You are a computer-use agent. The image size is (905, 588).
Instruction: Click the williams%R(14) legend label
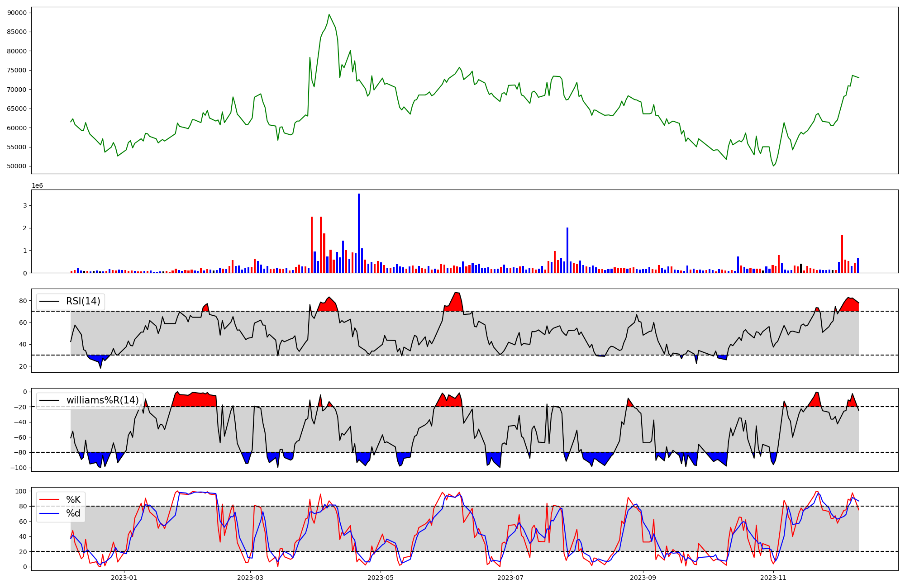(x=102, y=400)
